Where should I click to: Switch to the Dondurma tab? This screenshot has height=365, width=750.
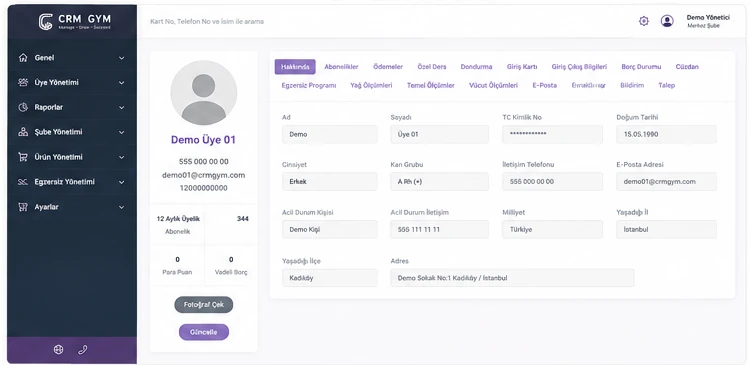pyautogui.click(x=476, y=67)
